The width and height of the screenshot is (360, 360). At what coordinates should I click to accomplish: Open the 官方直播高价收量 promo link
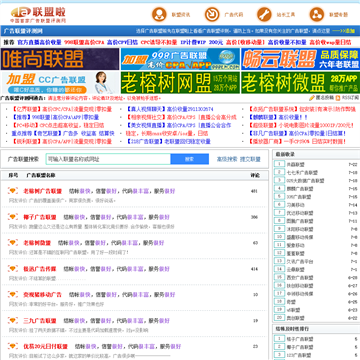pyautogui.click(x=39, y=42)
